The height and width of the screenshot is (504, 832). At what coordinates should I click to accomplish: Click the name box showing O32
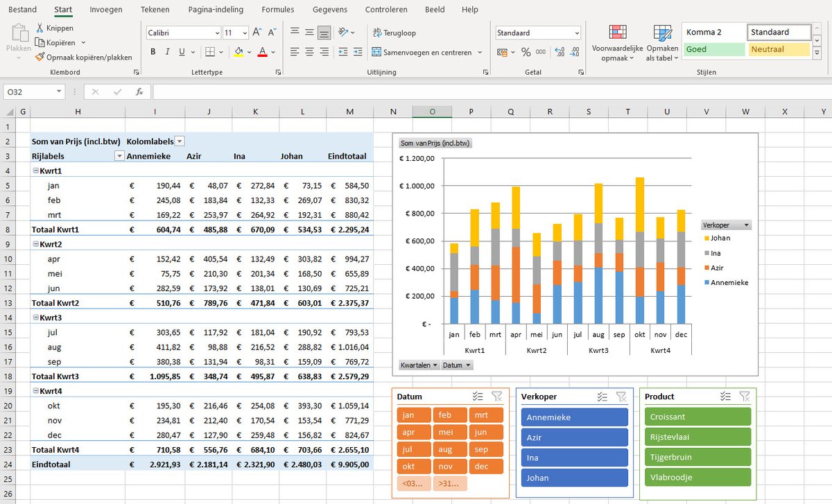pos(34,92)
